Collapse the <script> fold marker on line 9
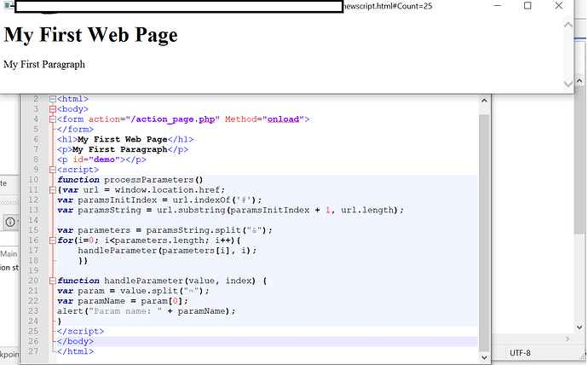 coord(53,170)
